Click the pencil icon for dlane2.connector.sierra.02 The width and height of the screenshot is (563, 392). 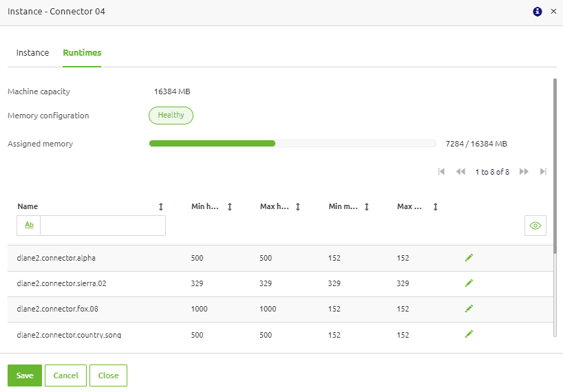tap(469, 283)
